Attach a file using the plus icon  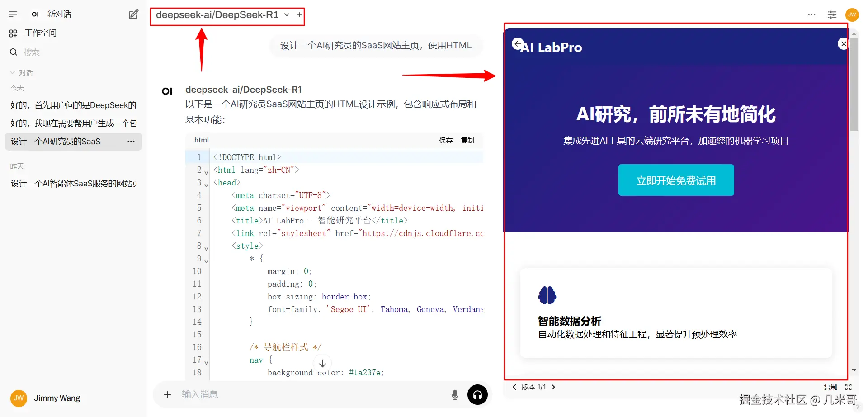167,394
